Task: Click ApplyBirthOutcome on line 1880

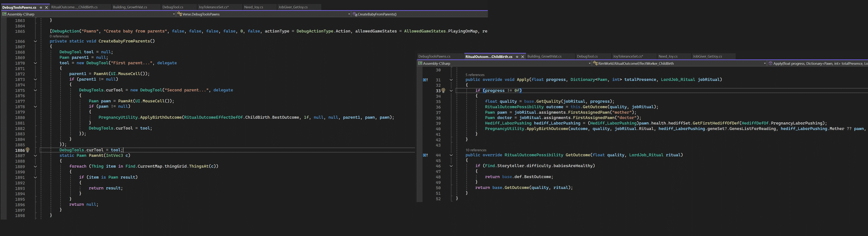Action: point(161,118)
